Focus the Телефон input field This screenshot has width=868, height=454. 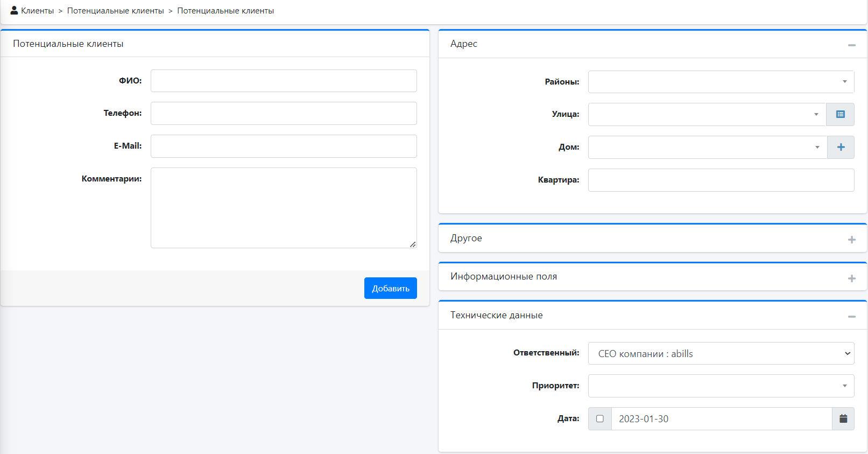284,113
